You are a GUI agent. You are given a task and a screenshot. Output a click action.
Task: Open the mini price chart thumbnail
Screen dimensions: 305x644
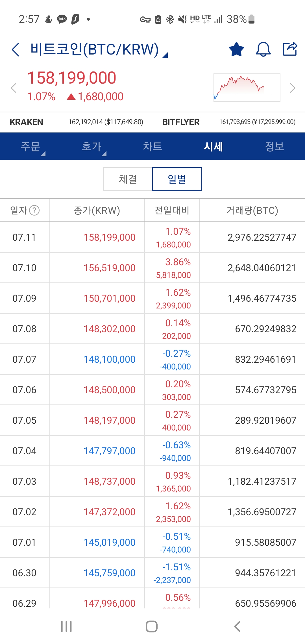coord(247,87)
